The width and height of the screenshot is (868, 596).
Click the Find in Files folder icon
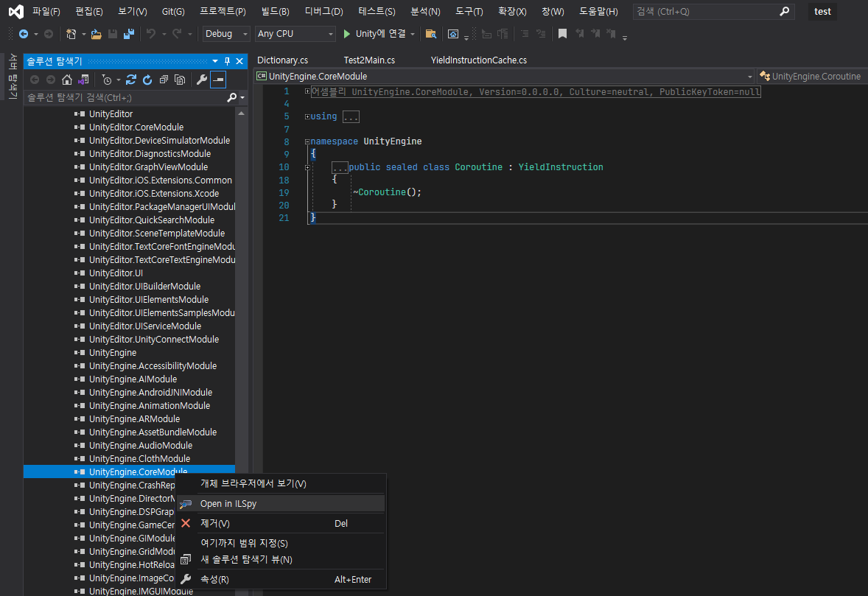click(430, 34)
